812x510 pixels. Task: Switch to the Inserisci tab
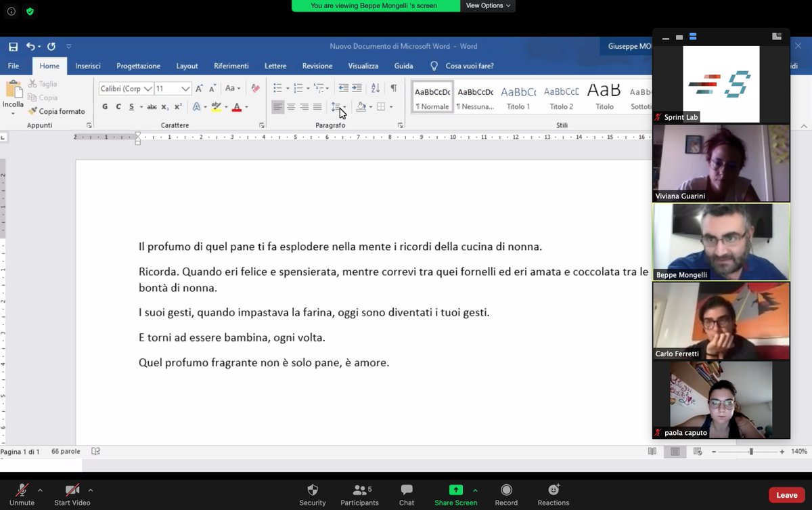88,66
